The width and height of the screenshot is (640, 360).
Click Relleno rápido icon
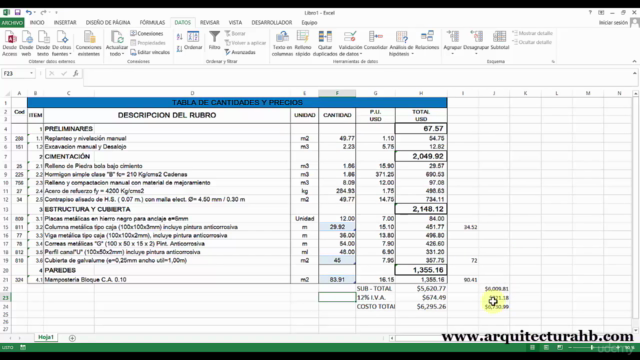(x=303, y=43)
